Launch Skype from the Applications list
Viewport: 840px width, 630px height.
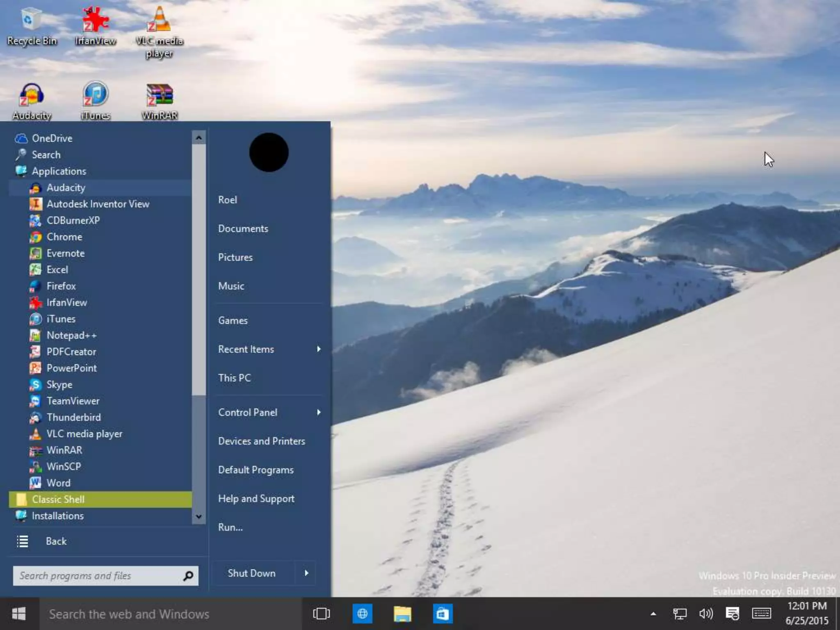[100, 384]
